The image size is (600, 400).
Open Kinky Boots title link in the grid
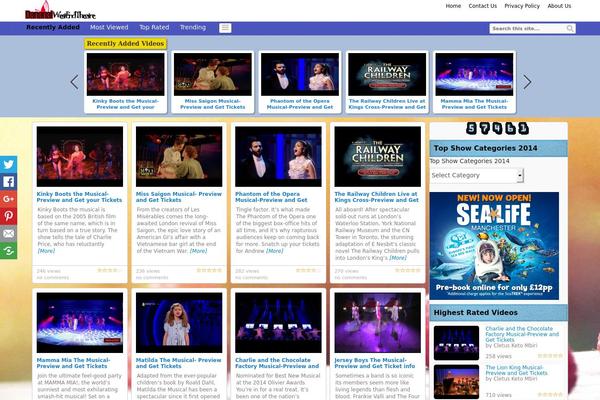[x=79, y=197]
